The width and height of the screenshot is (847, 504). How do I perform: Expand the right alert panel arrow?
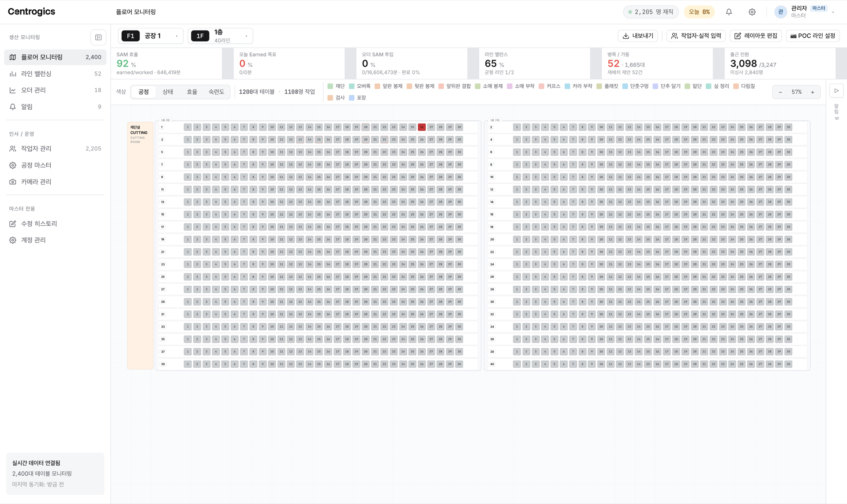pos(836,91)
